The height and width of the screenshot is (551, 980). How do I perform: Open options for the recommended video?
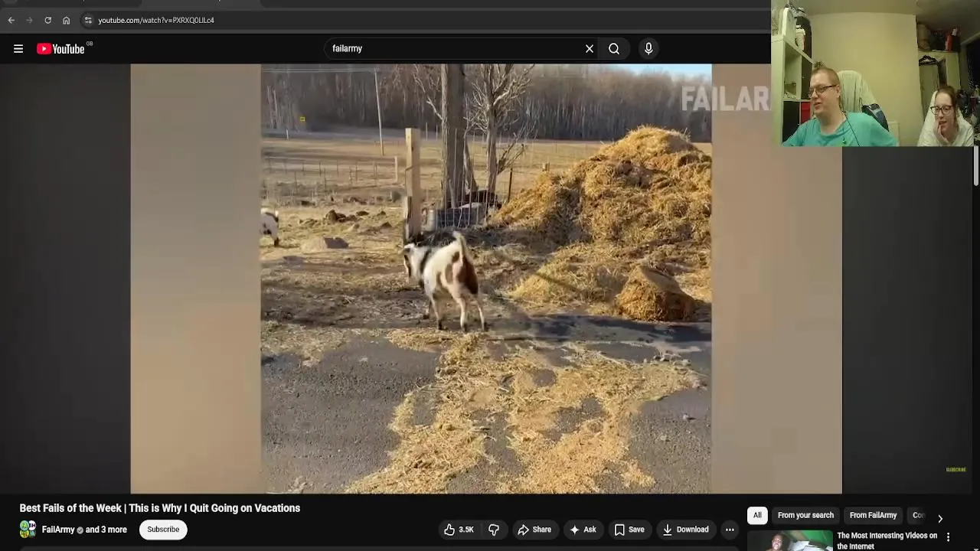(x=948, y=537)
